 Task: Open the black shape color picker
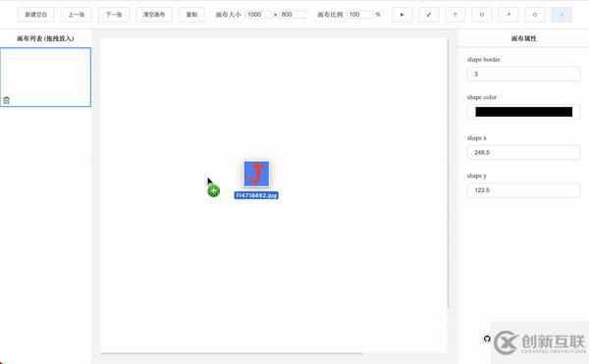523,112
